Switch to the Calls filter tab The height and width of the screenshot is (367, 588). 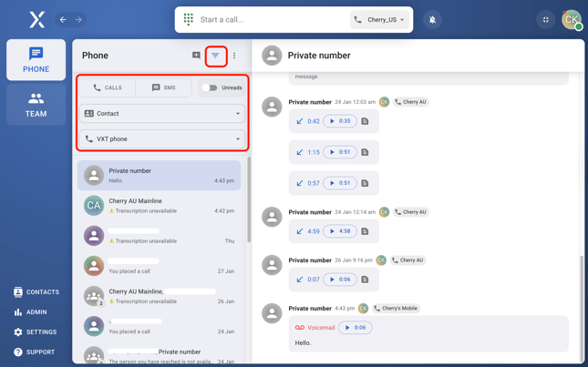click(107, 88)
